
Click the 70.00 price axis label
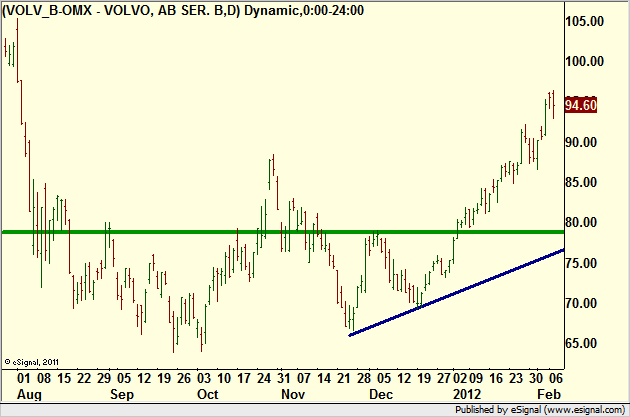pyautogui.click(x=581, y=303)
